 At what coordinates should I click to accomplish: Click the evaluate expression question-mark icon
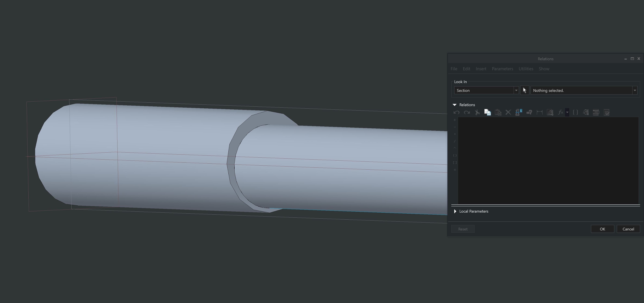pyautogui.click(x=529, y=112)
